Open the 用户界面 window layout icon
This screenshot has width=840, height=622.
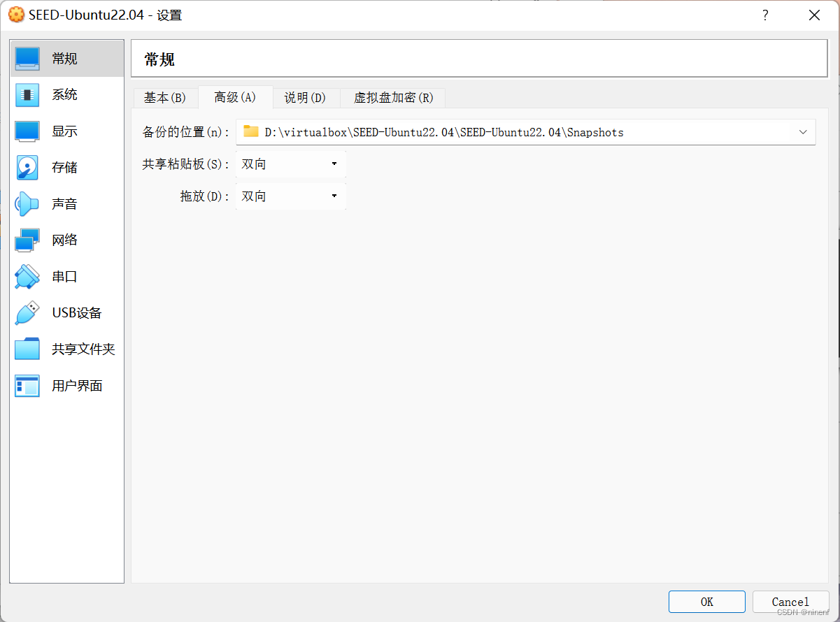(x=27, y=386)
